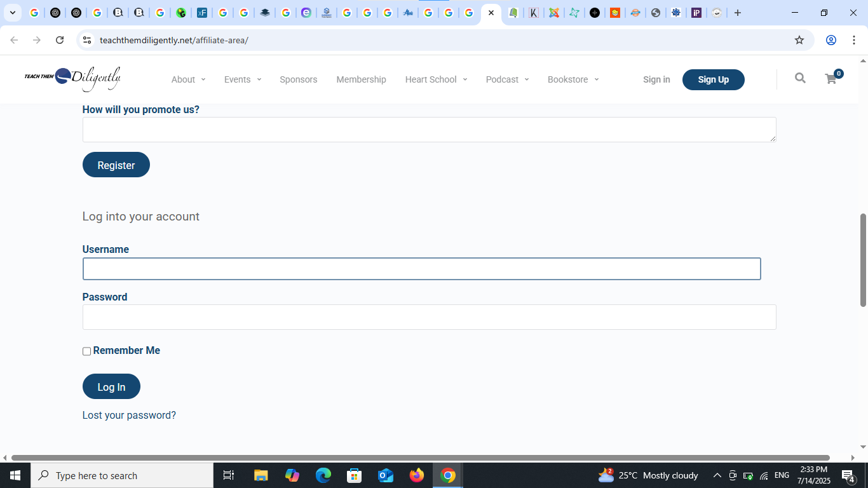This screenshot has width=868, height=488.
Task: Reload the page
Action: (x=60, y=40)
